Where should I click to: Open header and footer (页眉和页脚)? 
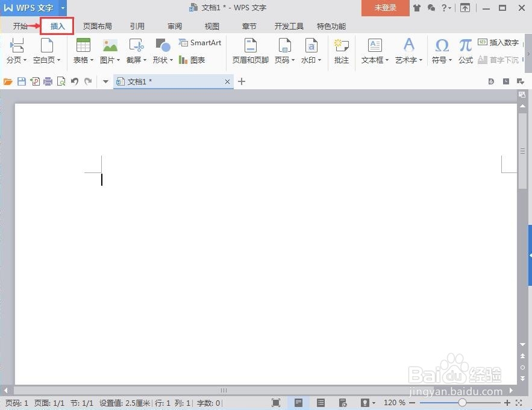click(x=251, y=51)
